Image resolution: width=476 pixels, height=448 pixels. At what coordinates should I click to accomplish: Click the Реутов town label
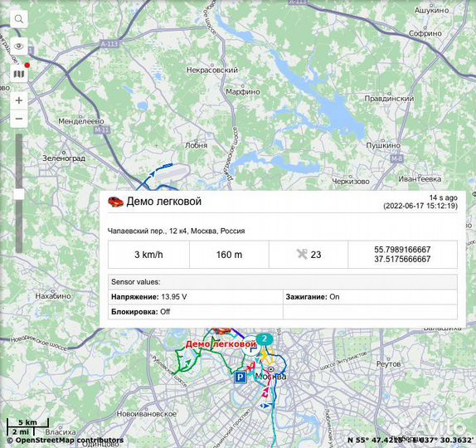(x=389, y=364)
